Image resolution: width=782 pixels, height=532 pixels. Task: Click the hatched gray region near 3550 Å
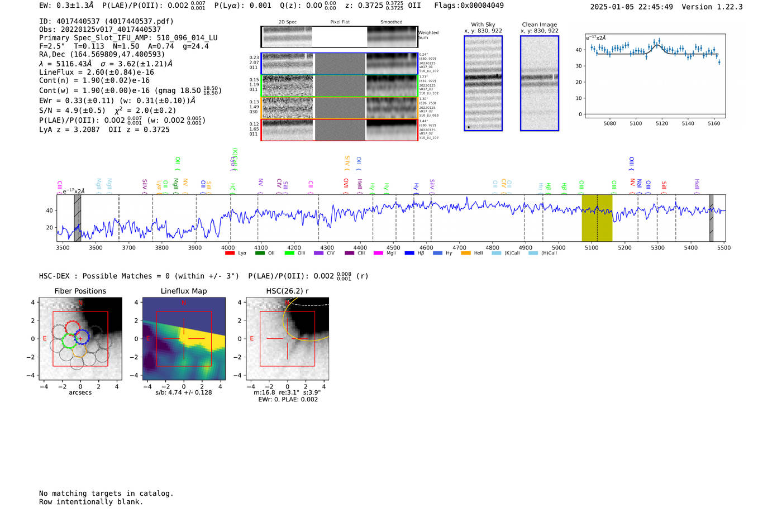coord(78,218)
